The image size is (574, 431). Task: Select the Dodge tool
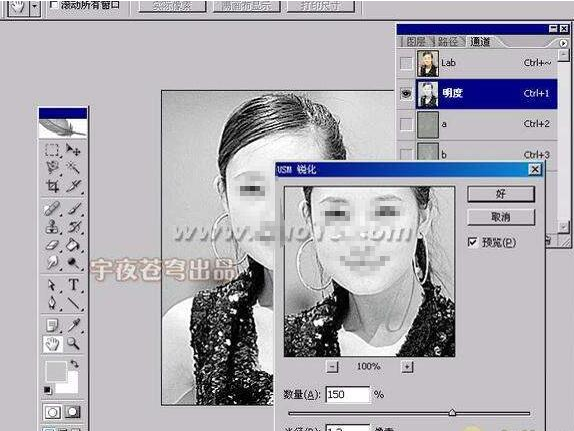pos(73,262)
